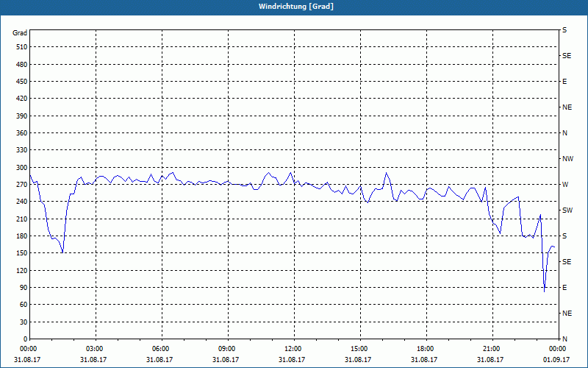Image resolution: width=588 pixels, height=368 pixels.
Task: Click the 21:00 time label
Action: tap(491, 349)
